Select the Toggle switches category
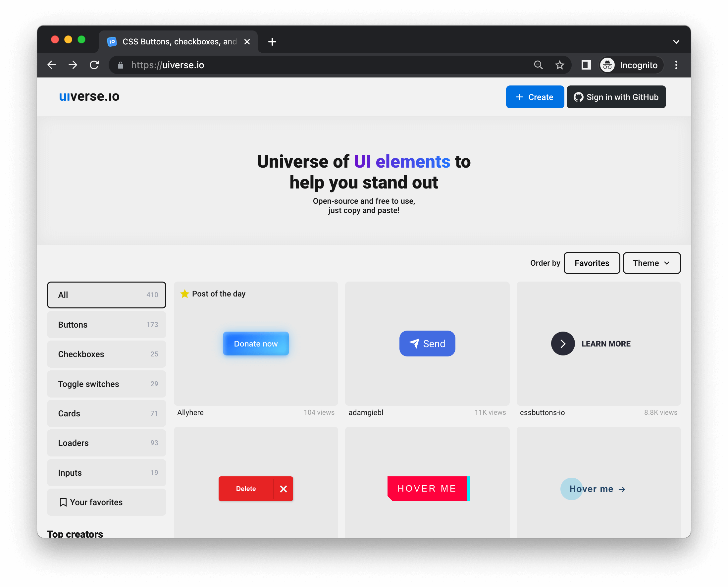 [x=107, y=384]
